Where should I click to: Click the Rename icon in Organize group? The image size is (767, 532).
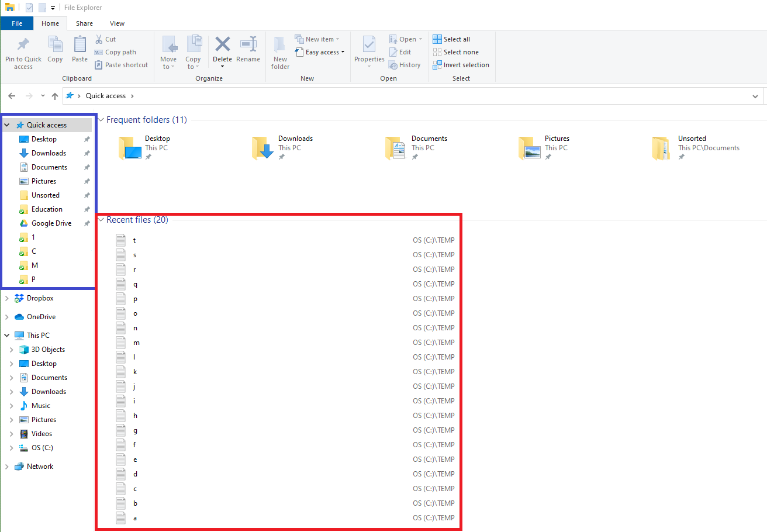click(x=248, y=44)
